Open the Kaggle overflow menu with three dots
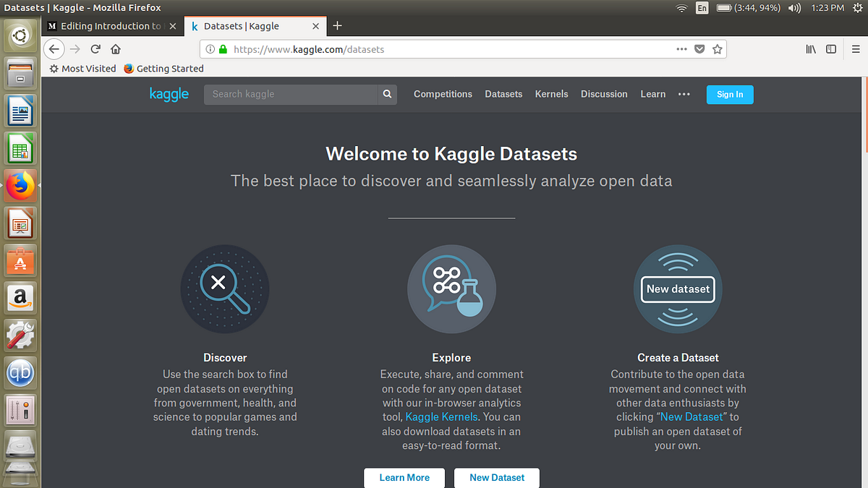This screenshot has height=488, width=868. point(684,94)
